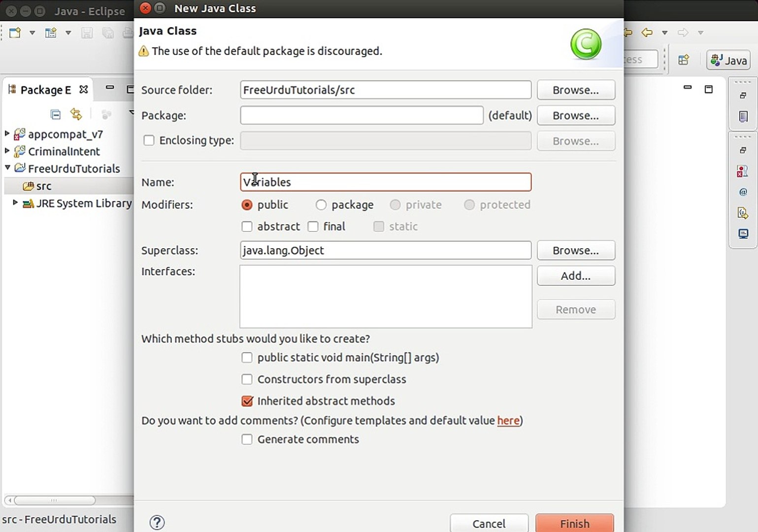Expand the CriminalIntent project node
The image size is (758, 532).
pyautogui.click(x=7, y=151)
